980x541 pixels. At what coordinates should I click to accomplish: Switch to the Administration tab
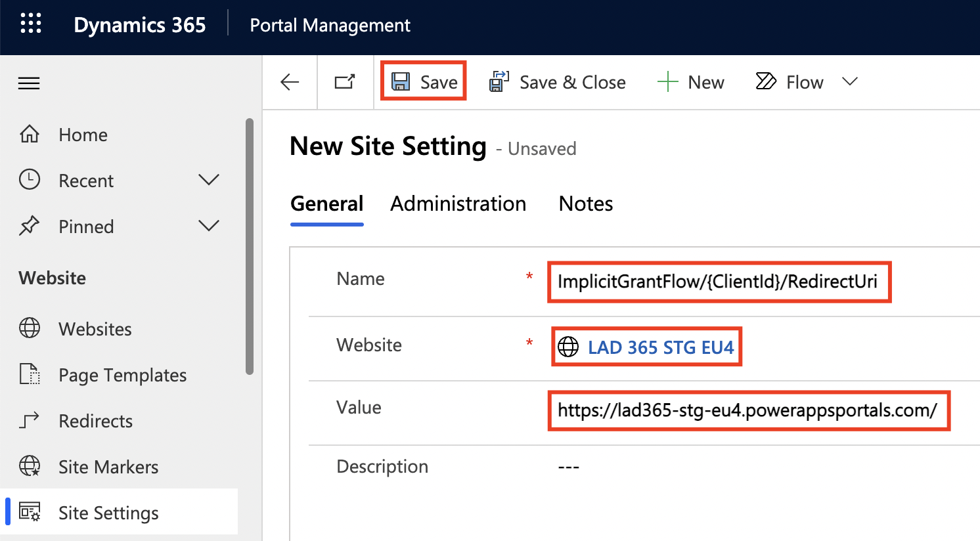458,204
